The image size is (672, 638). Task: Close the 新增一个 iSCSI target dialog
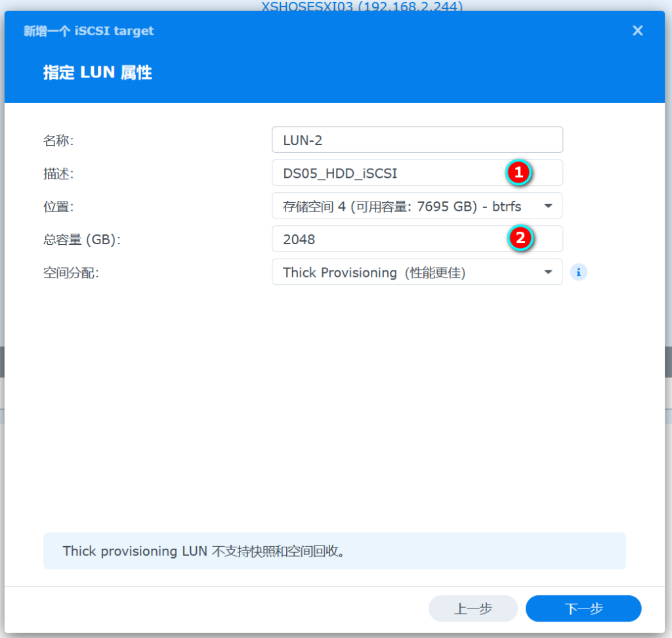click(x=637, y=31)
